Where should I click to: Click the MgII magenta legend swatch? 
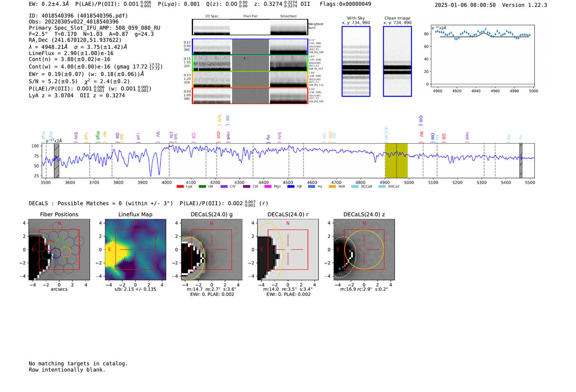[x=268, y=186]
